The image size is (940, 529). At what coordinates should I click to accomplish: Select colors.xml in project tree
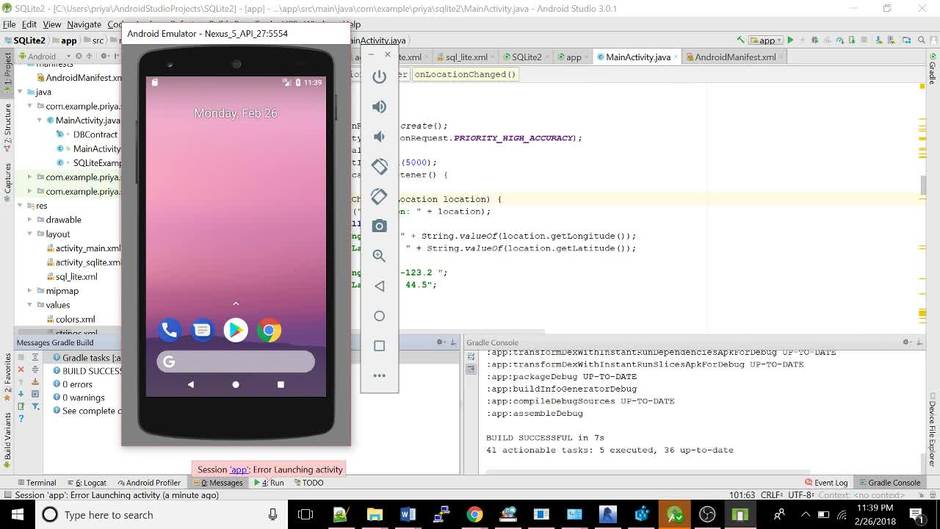click(71, 319)
